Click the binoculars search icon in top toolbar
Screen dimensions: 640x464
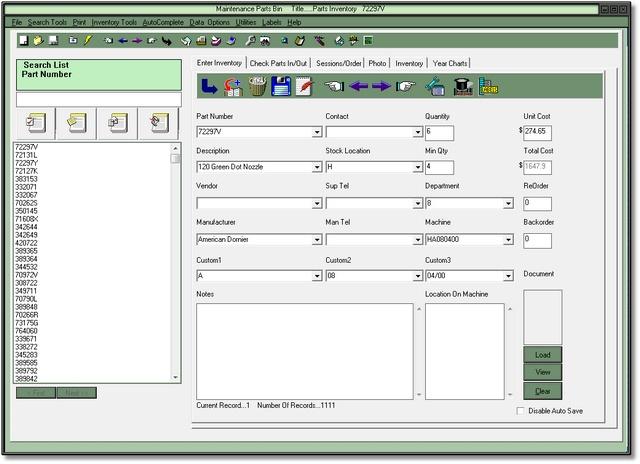(265, 40)
